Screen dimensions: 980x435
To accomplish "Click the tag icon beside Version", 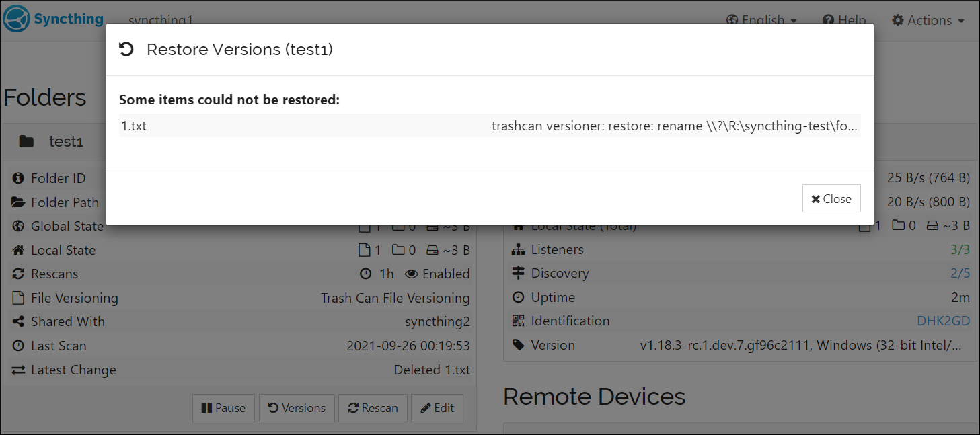I will (518, 344).
